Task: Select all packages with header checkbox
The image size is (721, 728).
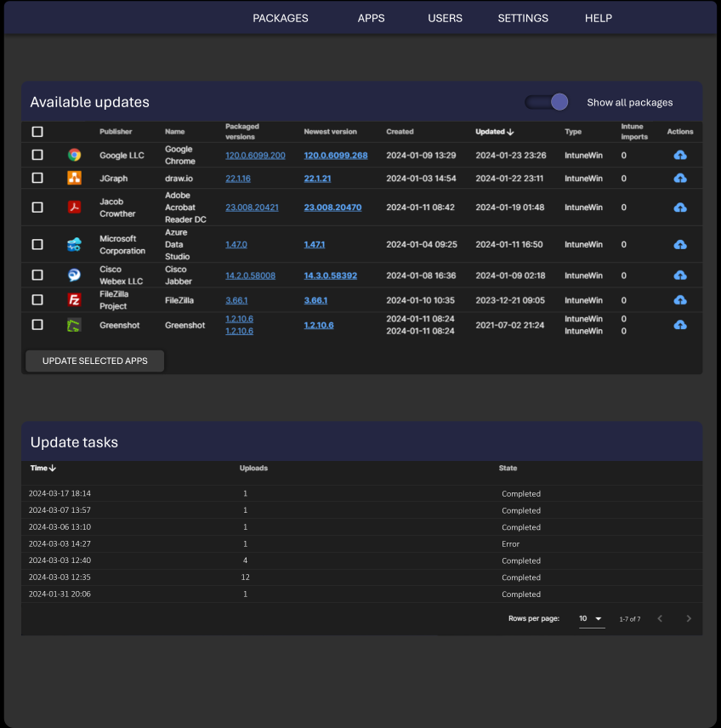Action: [37, 132]
